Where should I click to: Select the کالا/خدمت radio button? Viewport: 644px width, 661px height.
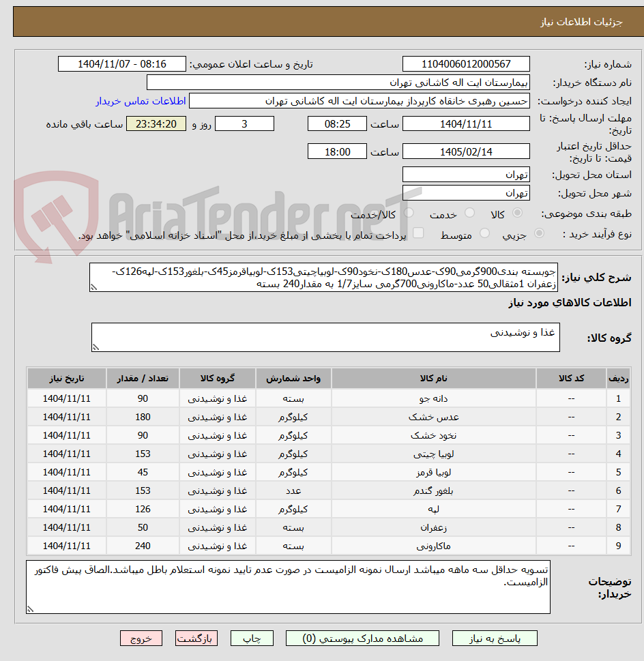pos(409,214)
